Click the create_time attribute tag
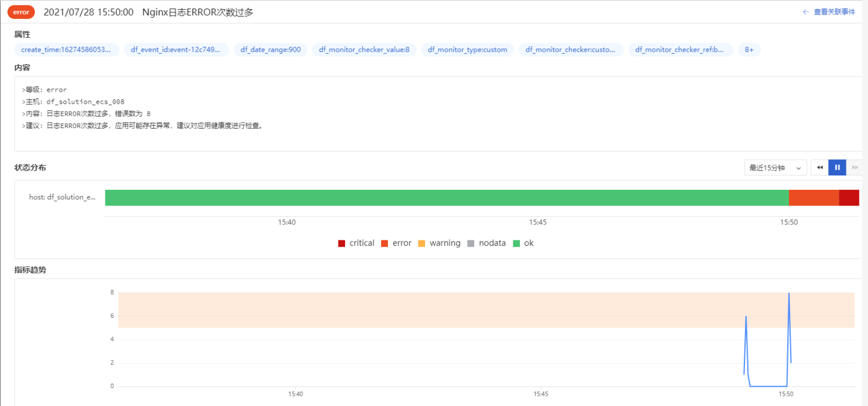Screen dimensions: 868x406 [x=66, y=49]
